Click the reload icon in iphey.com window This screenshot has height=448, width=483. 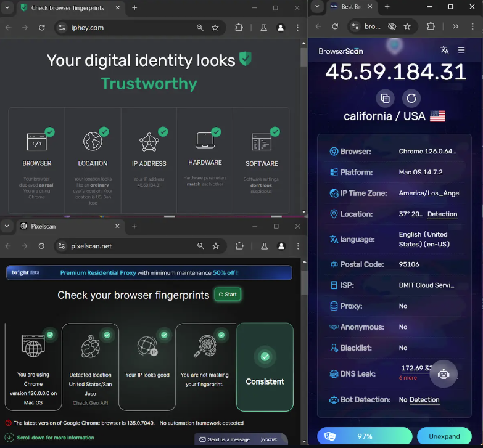point(42,28)
